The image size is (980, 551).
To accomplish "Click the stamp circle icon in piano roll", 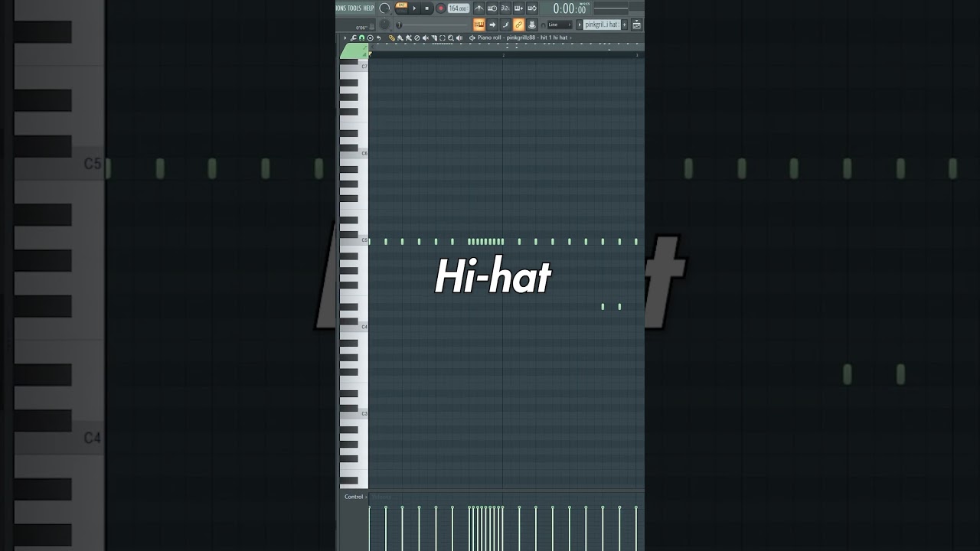I will (x=370, y=38).
